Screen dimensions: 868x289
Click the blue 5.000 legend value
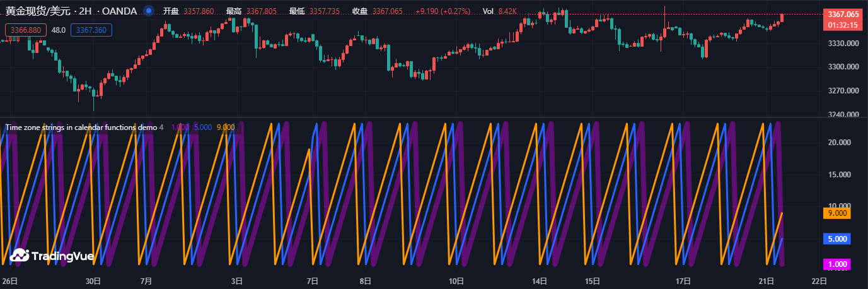pyautogui.click(x=202, y=127)
